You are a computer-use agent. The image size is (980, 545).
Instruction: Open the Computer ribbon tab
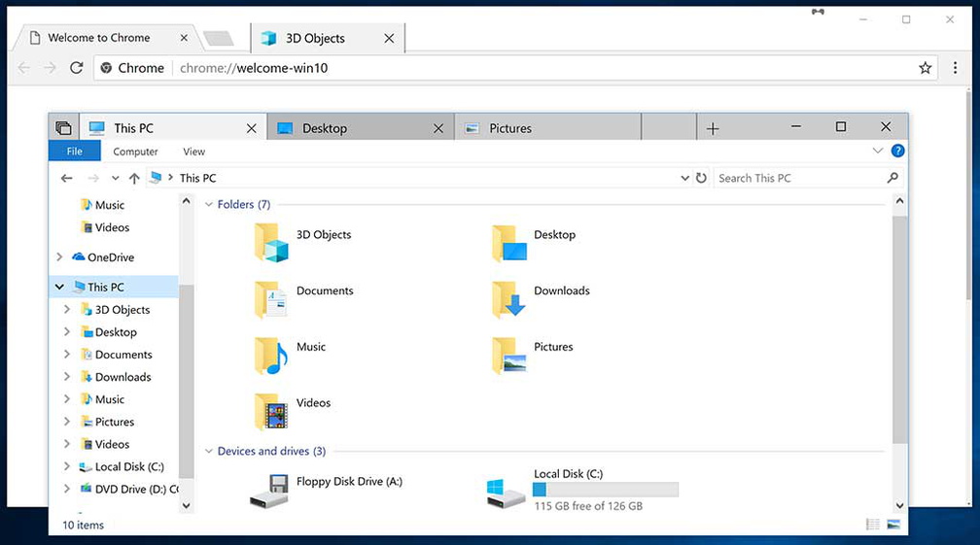pos(135,152)
